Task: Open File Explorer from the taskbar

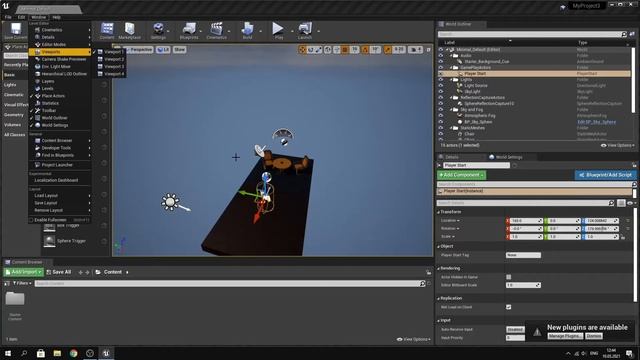Action: [57, 353]
